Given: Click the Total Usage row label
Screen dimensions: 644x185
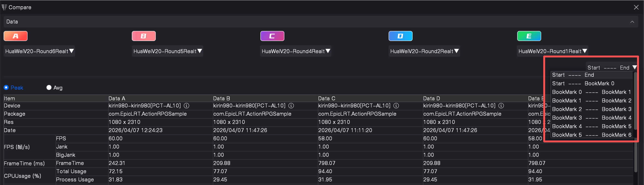Looking at the screenshot, I should [x=71, y=172].
